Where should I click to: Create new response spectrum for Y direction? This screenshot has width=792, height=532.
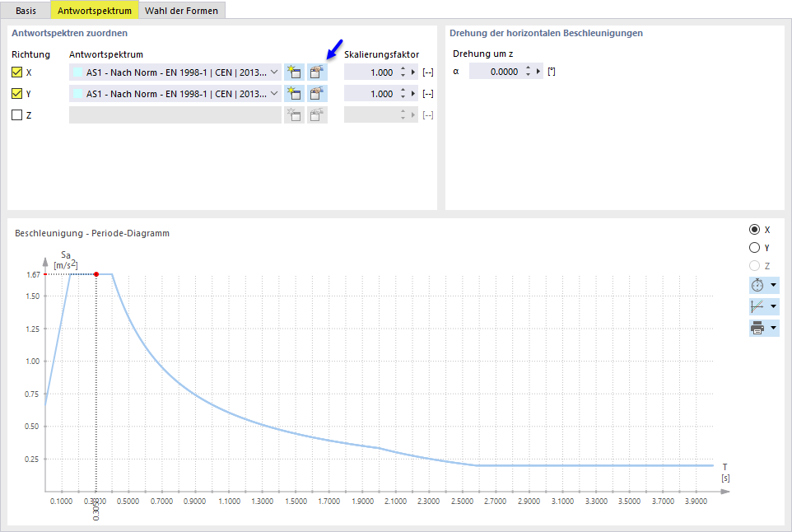(x=294, y=93)
